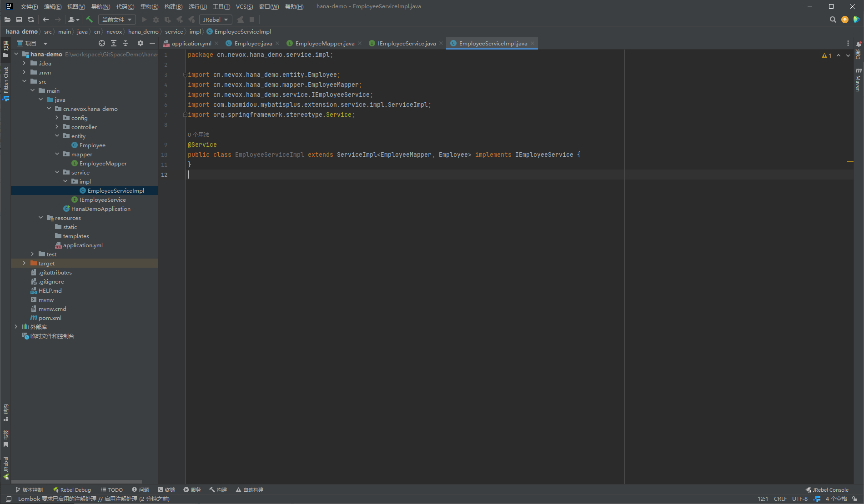This screenshot has width=864, height=504.
Task: Open the TODO tool window
Action: (x=112, y=490)
